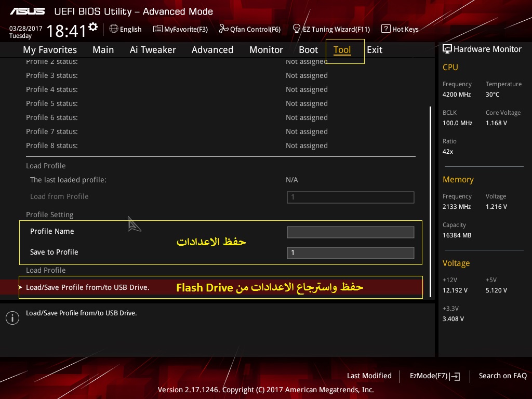Click Not assigned value for Profile 3
This screenshot has height=399, width=532.
coord(307,76)
